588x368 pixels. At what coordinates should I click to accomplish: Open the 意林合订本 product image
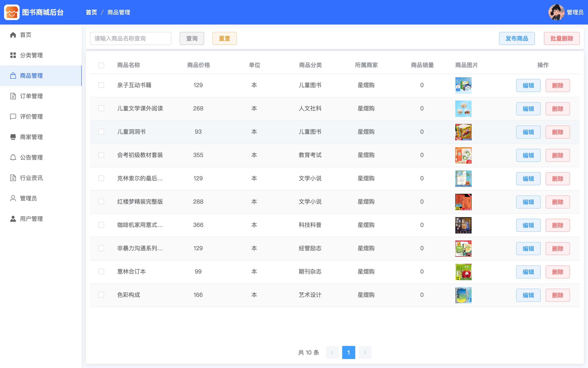(x=463, y=272)
